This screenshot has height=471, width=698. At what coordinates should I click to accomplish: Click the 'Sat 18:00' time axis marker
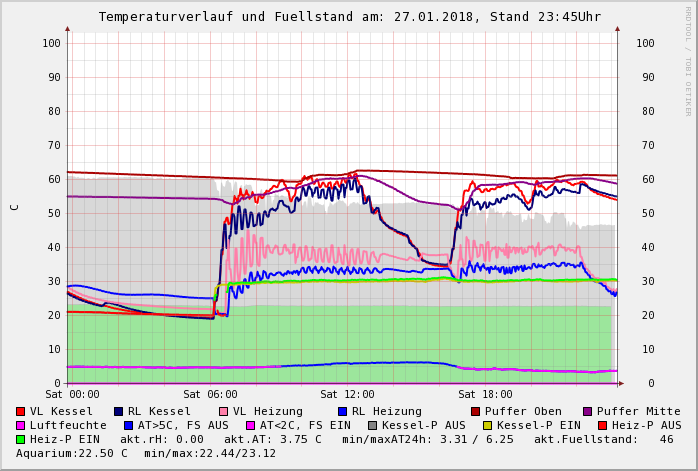tap(485, 395)
